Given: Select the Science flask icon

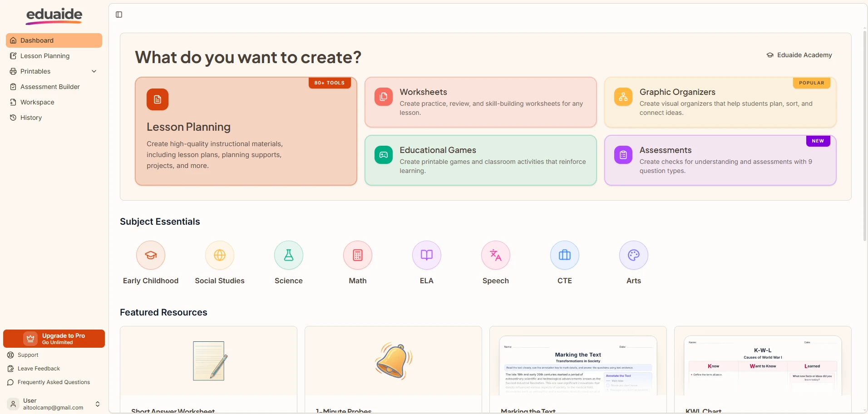Looking at the screenshot, I should 289,255.
